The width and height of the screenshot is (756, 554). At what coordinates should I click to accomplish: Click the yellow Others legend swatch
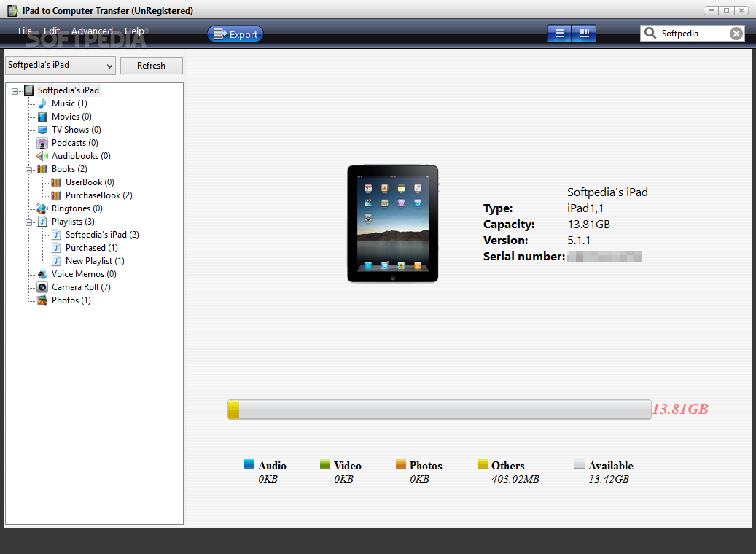(x=483, y=464)
